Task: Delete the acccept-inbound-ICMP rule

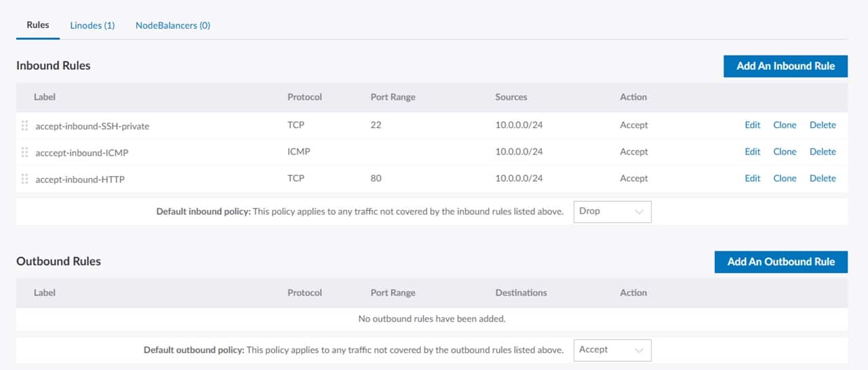Action: click(823, 152)
